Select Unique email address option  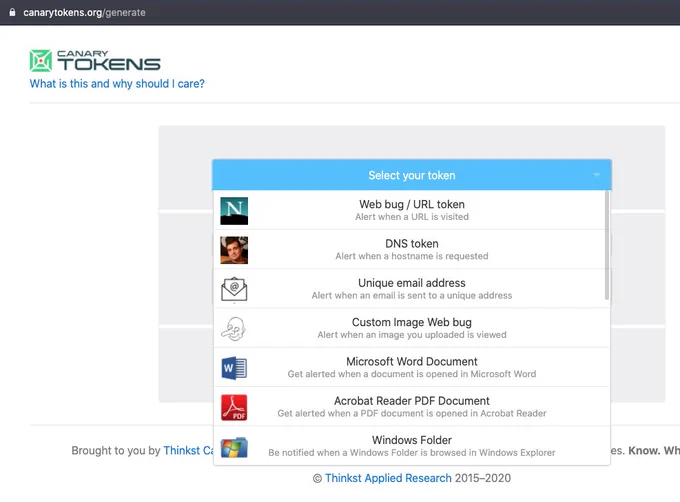click(x=412, y=289)
